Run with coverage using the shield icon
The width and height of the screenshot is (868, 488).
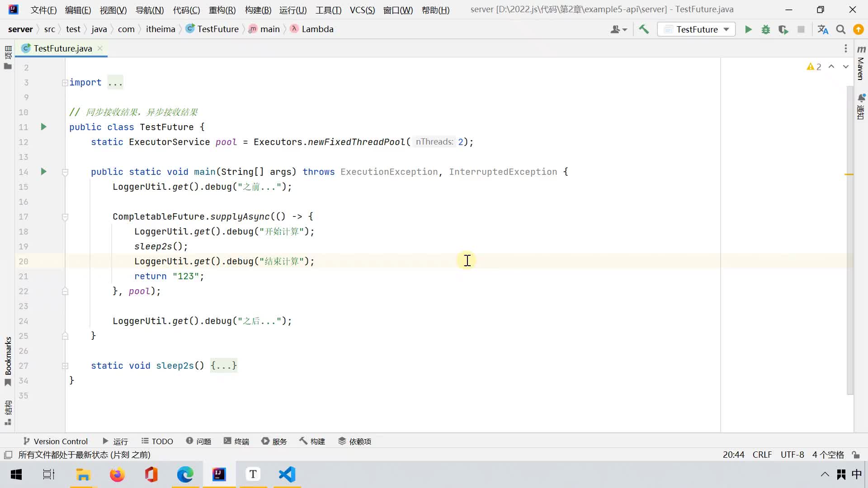[783, 29]
